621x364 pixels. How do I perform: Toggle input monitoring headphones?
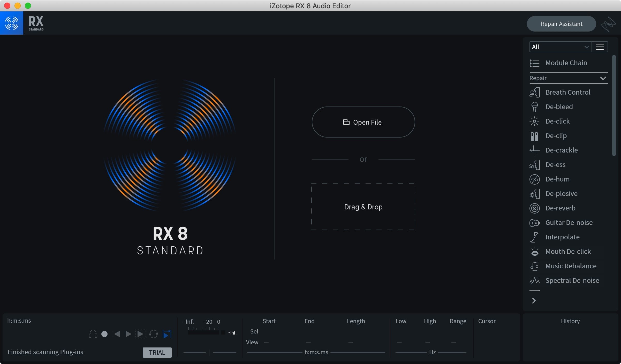(93, 334)
